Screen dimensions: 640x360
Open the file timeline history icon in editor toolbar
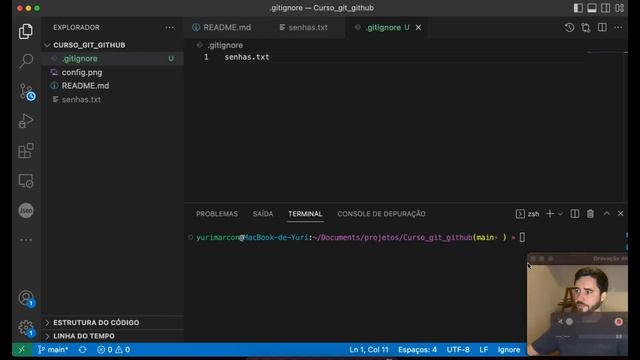(569, 27)
